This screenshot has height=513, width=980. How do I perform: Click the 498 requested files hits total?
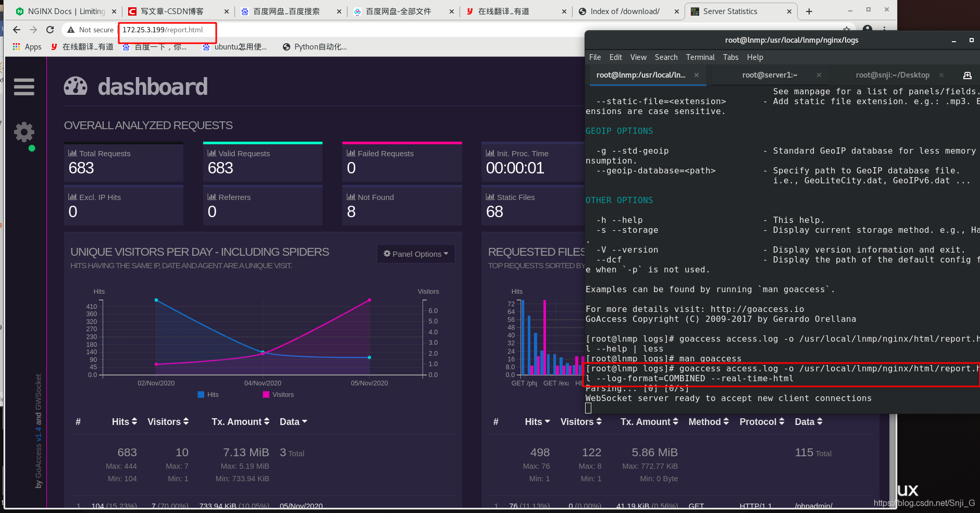point(540,453)
